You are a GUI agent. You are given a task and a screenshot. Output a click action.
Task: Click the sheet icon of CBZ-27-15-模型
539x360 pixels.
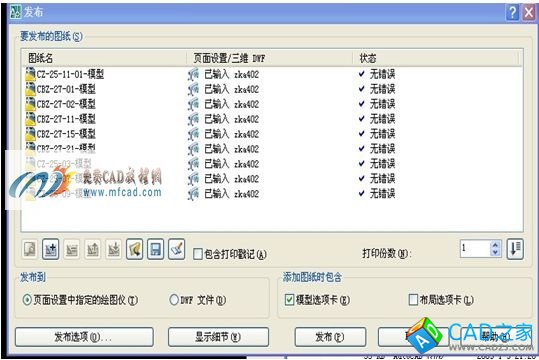(30, 134)
